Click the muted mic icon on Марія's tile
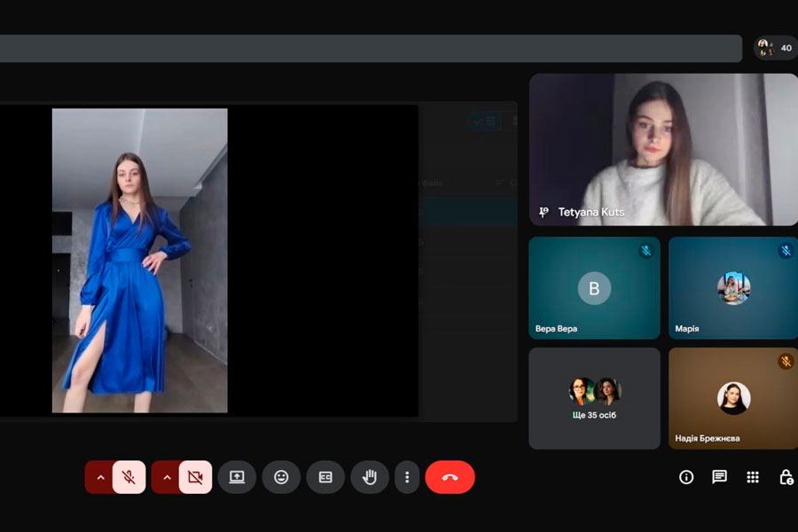This screenshot has height=532, width=798. [x=785, y=251]
